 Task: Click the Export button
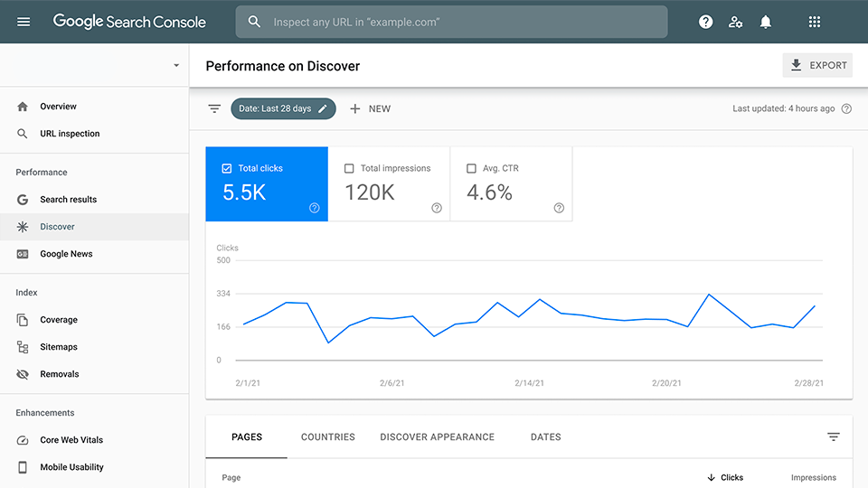[x=817, y=65]
